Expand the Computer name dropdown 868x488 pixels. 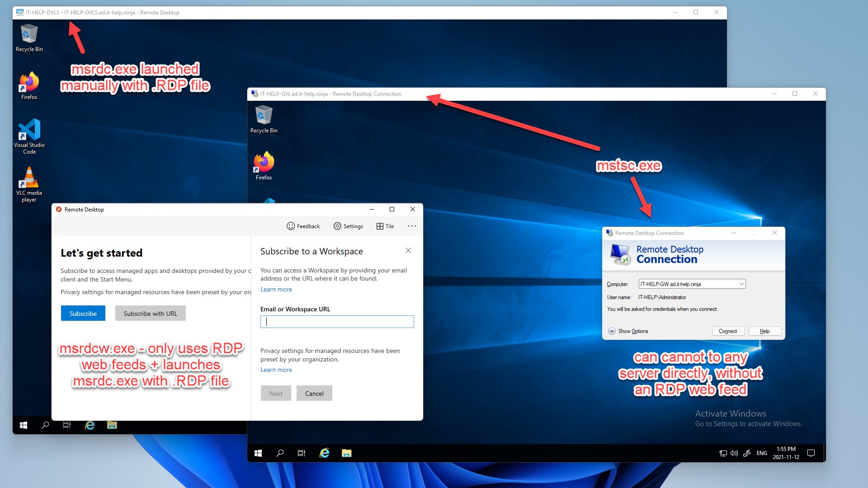tap(741, 284)
